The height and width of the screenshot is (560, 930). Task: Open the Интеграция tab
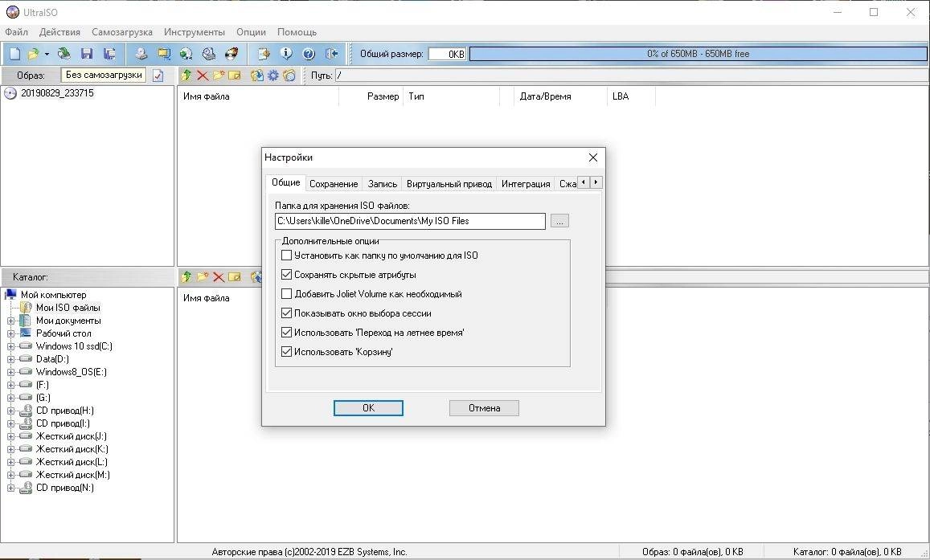tap(526, 184)
